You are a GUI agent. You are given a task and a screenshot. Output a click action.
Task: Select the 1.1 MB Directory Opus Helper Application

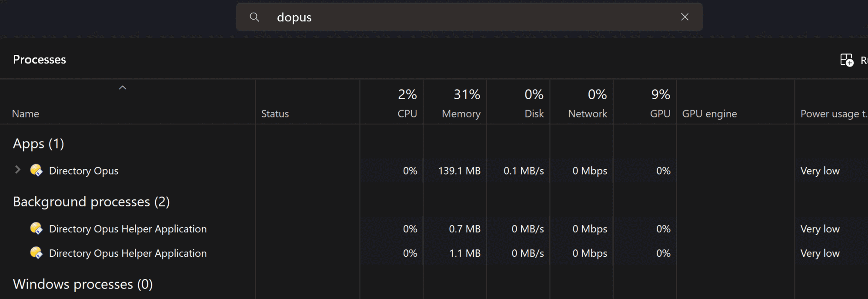click(128, 253)
